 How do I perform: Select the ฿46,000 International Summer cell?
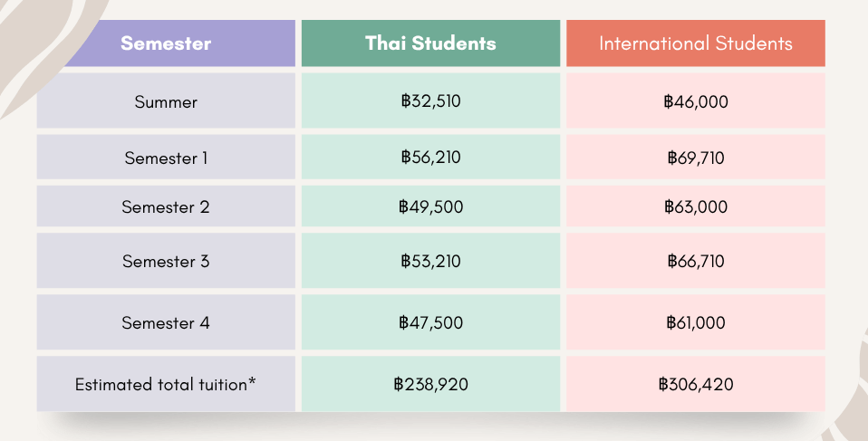point(696,101)
